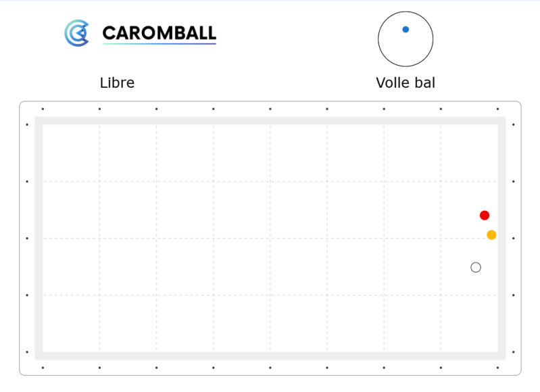Viewport: 540px width, 392px height.
Task: Click the middle diamond on the right rail
Action: 514,238
